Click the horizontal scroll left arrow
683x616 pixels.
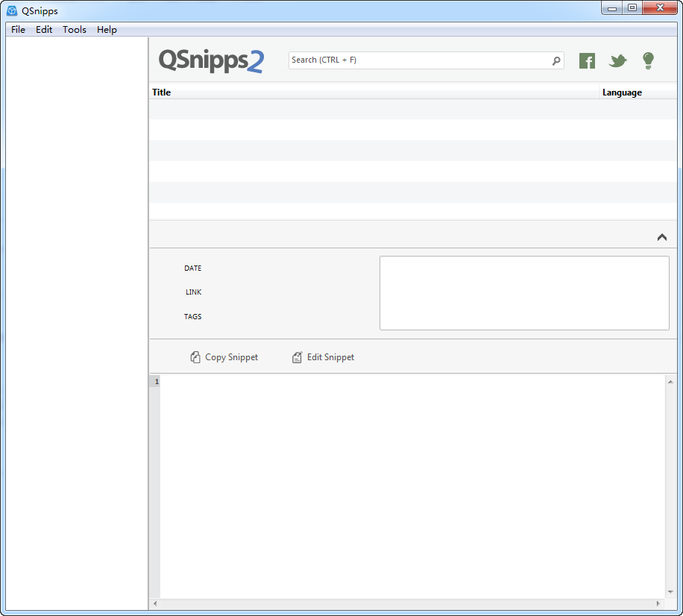point(155,603)
